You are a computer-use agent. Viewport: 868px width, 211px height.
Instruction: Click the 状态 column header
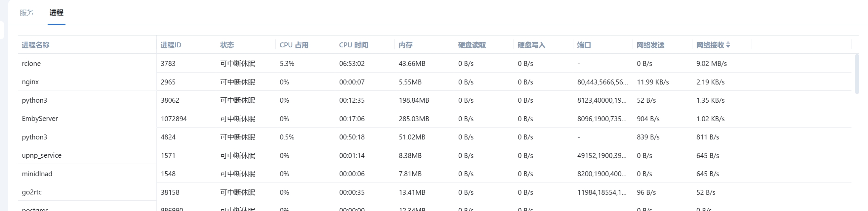(227, 45)
